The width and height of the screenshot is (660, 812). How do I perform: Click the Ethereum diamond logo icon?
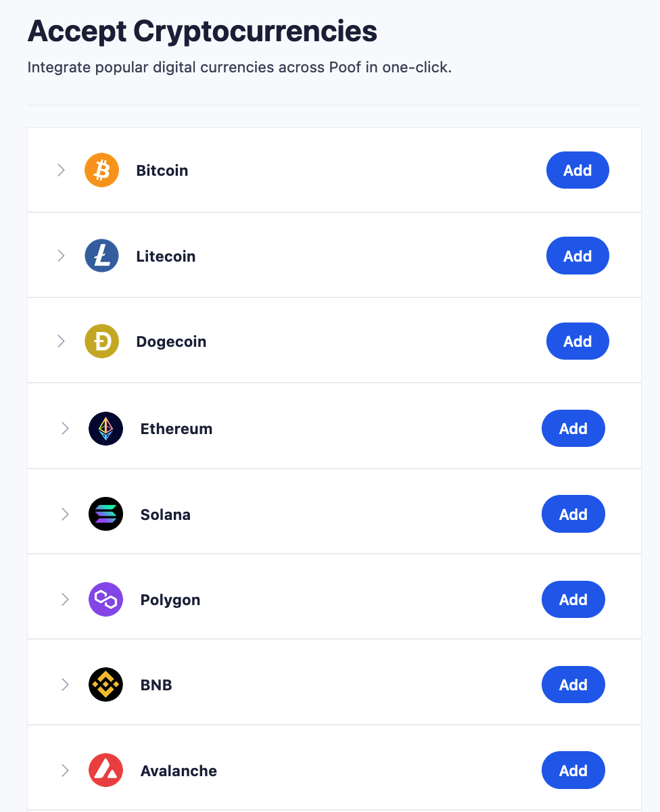coord(105,429)
